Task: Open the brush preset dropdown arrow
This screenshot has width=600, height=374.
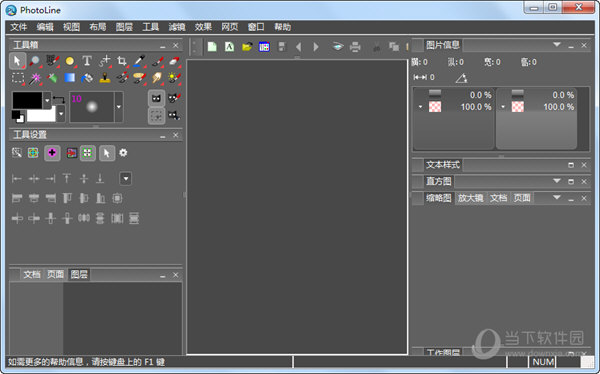Action: click(119, 107)
